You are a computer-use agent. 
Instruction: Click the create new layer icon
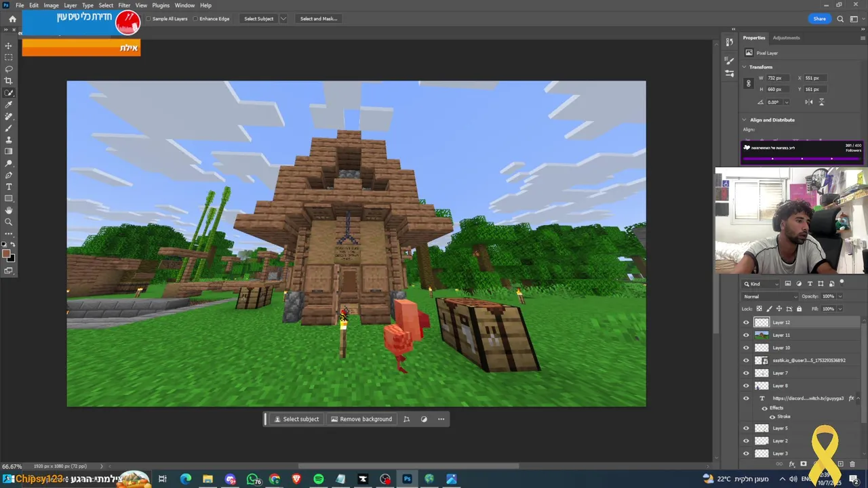841,464
